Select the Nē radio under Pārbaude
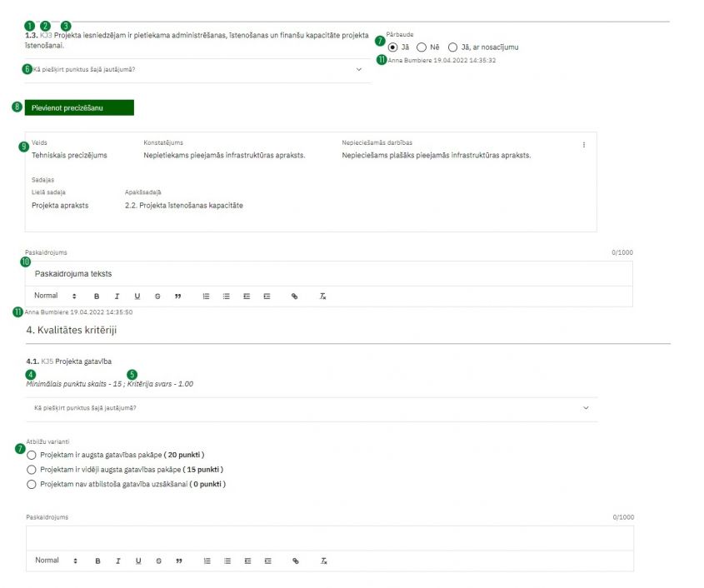The image size is (704, 588). (x=421, y=47)
